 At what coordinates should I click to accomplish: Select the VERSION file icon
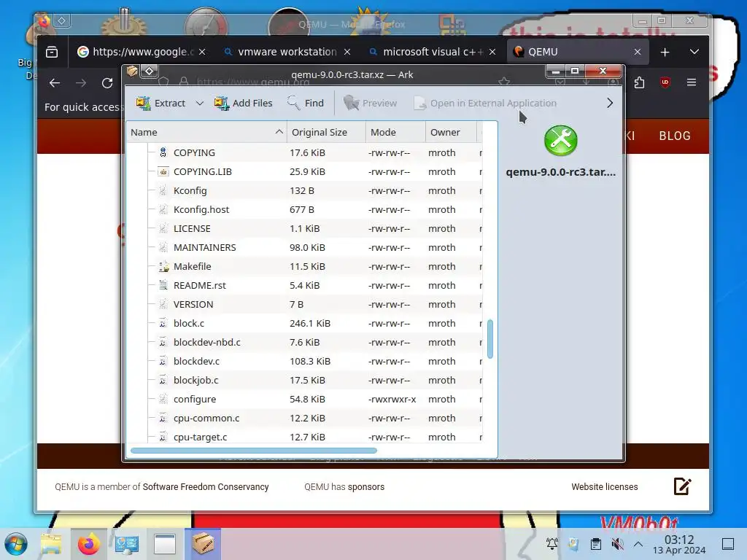(x=163, y=304)
